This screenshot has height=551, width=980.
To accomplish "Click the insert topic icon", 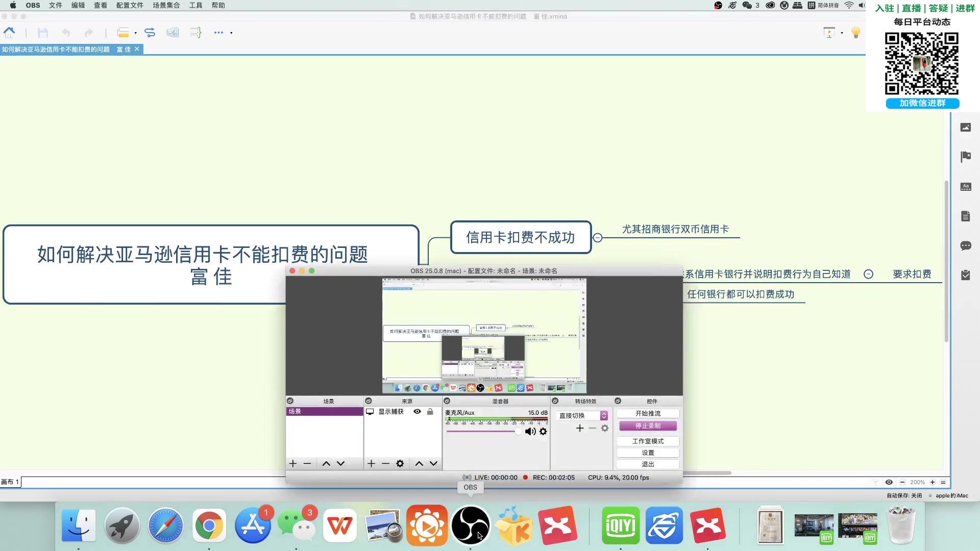I will point(123,33).
